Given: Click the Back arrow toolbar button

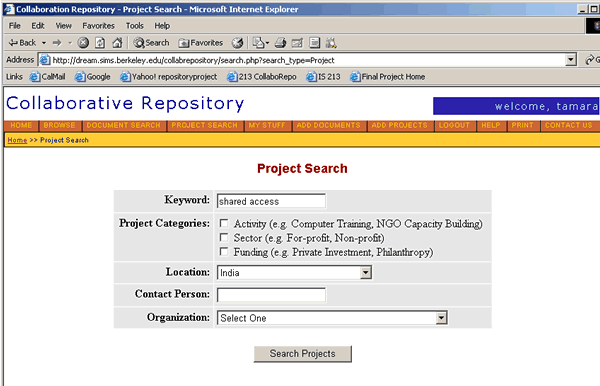Looking at the screenshot, I should click(x=22, y=43).
